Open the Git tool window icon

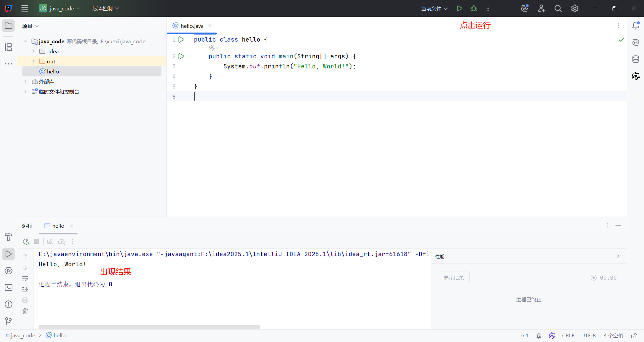(8, 321)
